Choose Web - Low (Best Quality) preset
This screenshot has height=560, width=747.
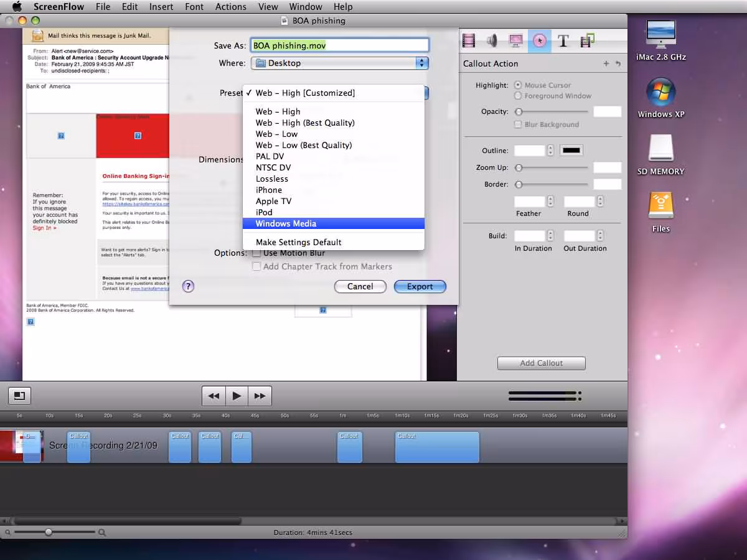pos(334,145)
